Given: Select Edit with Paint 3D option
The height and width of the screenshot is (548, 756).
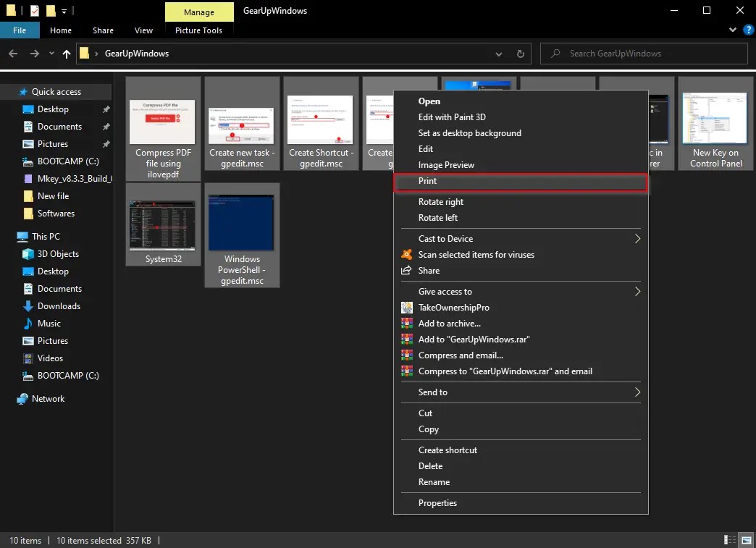Looking at the screenshot, I should tap(450, 117).
